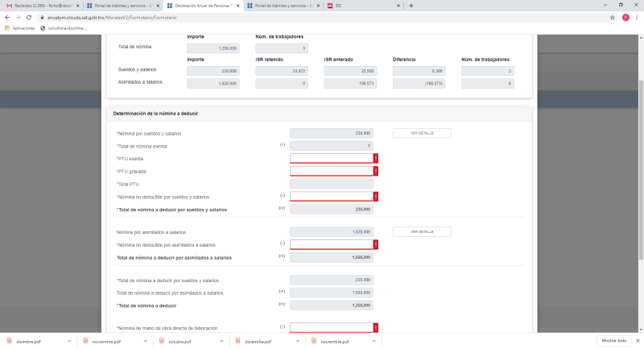Open downloaded file noviembre.pdf
Viewport: 644px width, 349px height.
pos(335,341)
